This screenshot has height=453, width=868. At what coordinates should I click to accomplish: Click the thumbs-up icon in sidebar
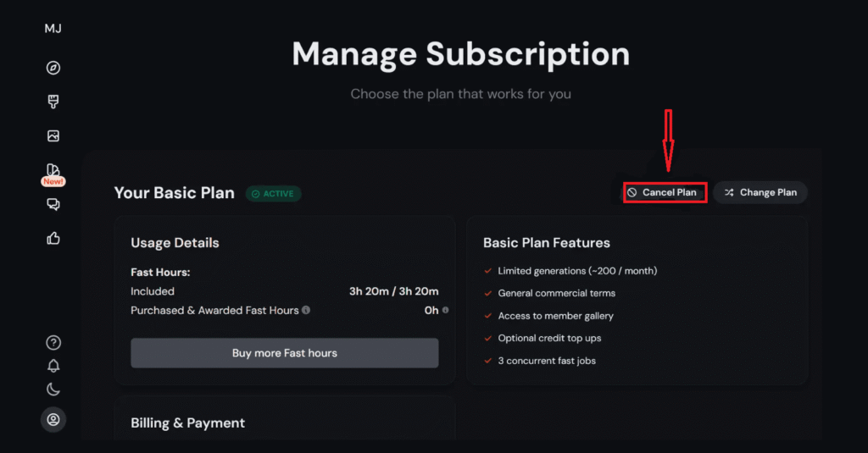click(x=53, y=238)
